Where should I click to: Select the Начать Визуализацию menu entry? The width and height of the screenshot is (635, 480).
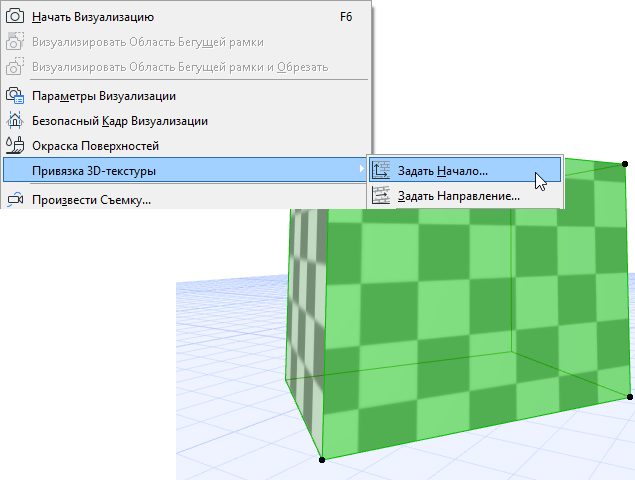(x=185, y=17)
